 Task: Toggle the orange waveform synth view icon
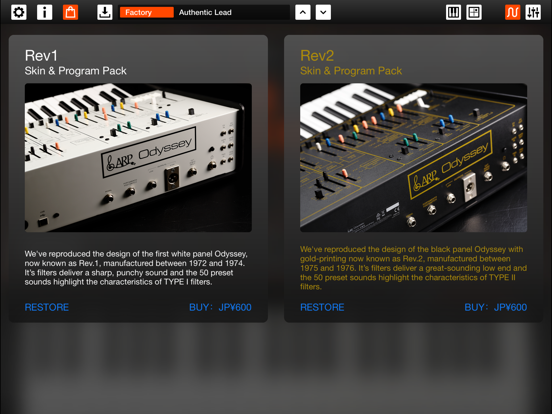(x=512, y=12)
